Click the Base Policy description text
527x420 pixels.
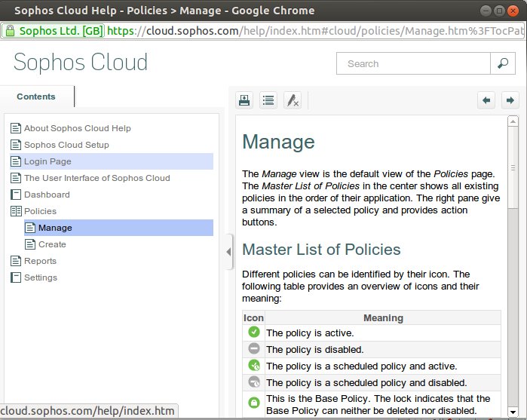click(378, 404)
